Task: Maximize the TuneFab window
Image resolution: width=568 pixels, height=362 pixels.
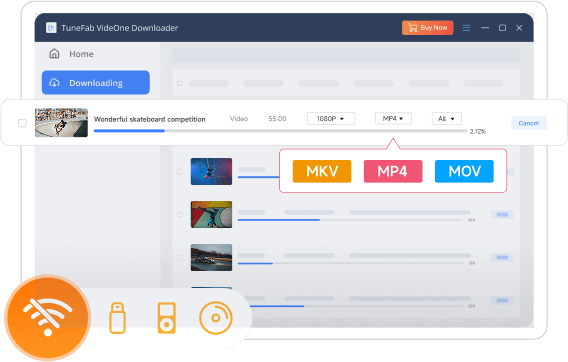Action: pos(502,28)
